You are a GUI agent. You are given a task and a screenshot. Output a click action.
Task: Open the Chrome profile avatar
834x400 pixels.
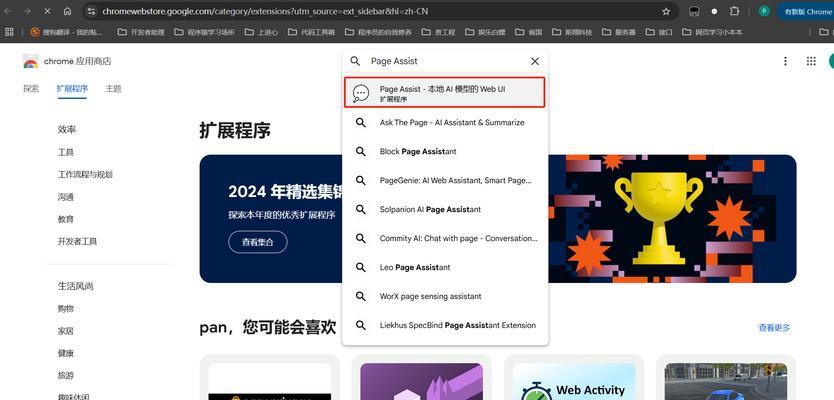pyautogui.click(x=764, y=11)
